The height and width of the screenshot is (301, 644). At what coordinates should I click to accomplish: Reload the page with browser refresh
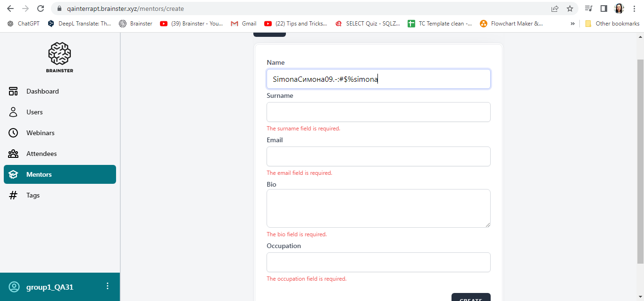coord(41,9)
